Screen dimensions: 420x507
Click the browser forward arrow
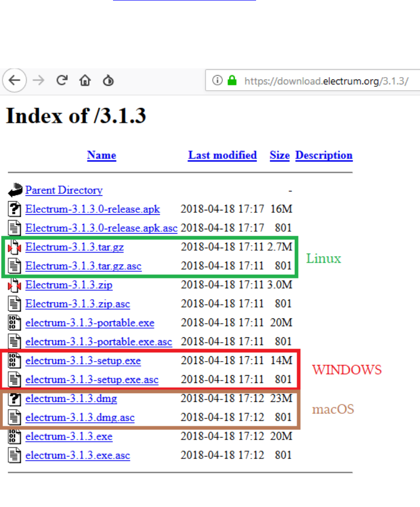coord(38,80)
